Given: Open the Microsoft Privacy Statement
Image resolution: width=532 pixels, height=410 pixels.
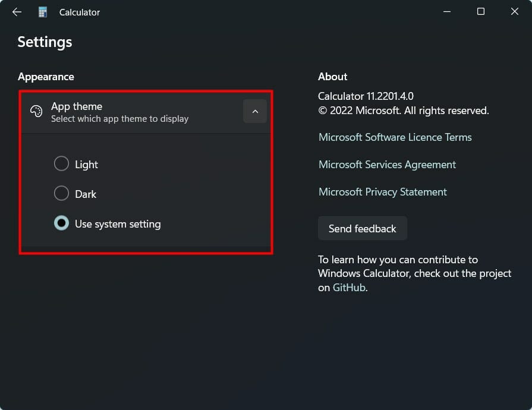Looking at the screenshot, I should [x=382, y=192].
